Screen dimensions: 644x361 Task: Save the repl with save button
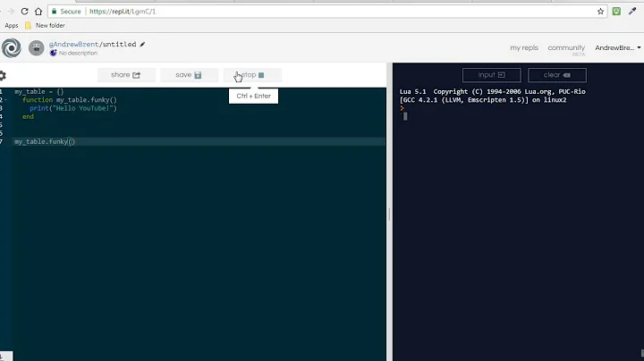[189, 75]
